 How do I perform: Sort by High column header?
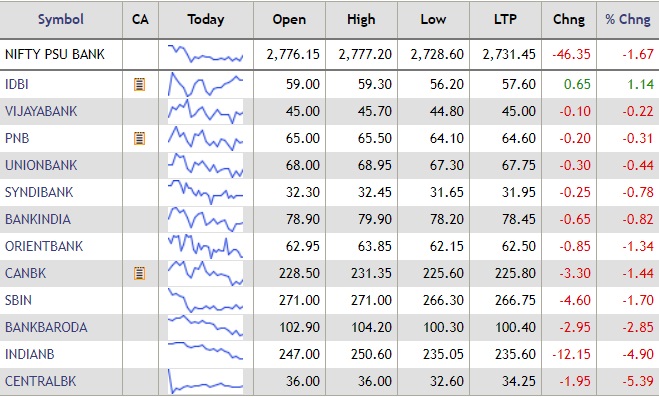tap(361, 19)
